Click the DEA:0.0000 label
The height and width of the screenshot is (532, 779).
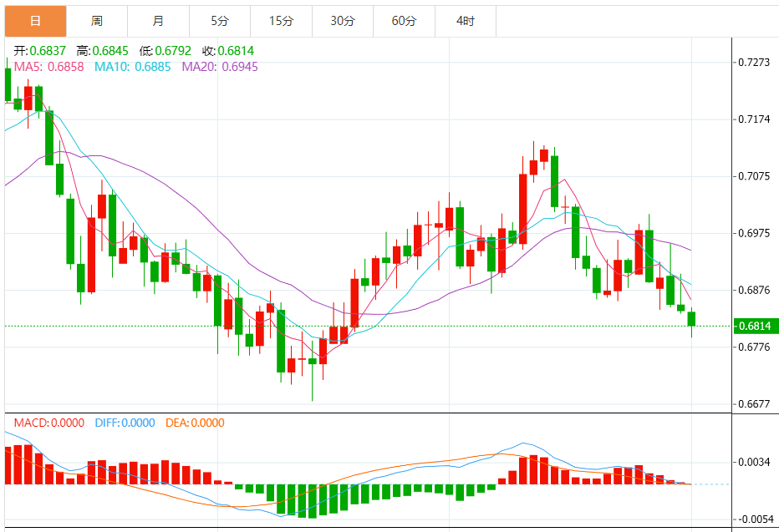195,423
